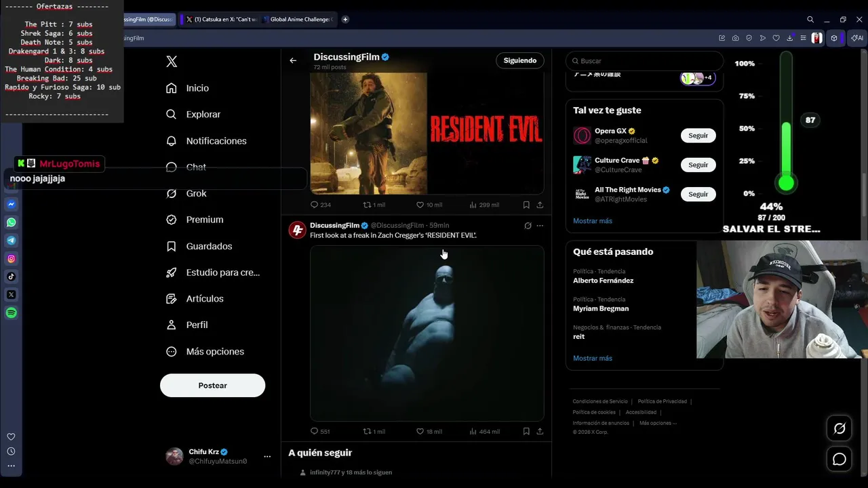Image resolution: width=868 pixels, height=488 pixels.
Task: Open the floating messages chat button
Action: (x=840, y=460)
